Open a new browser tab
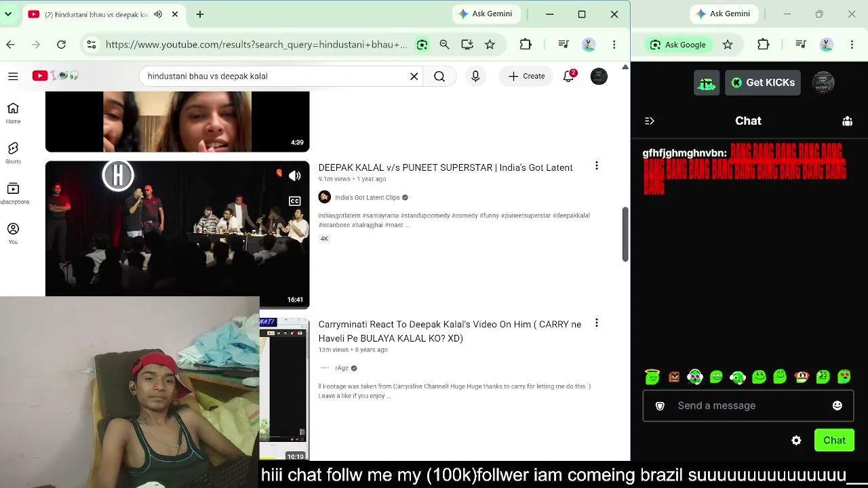 [x=200, y=14]
